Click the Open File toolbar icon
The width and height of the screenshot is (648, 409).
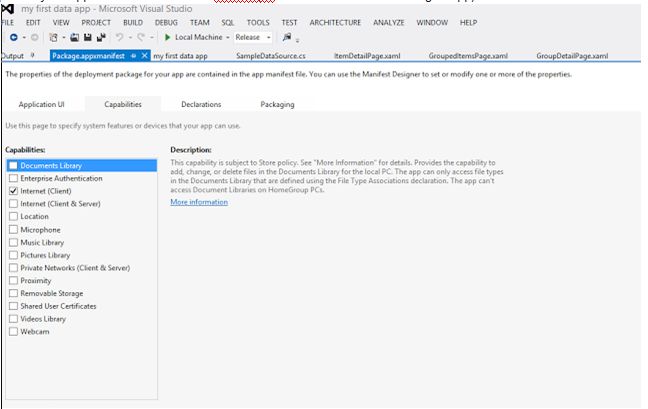point(76,37)
